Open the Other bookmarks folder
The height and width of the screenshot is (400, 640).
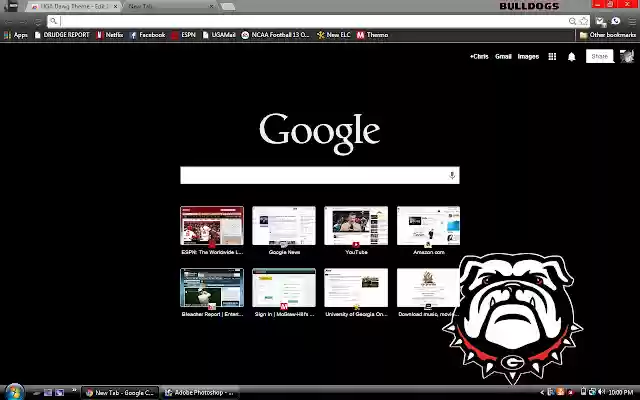point(608,35)
